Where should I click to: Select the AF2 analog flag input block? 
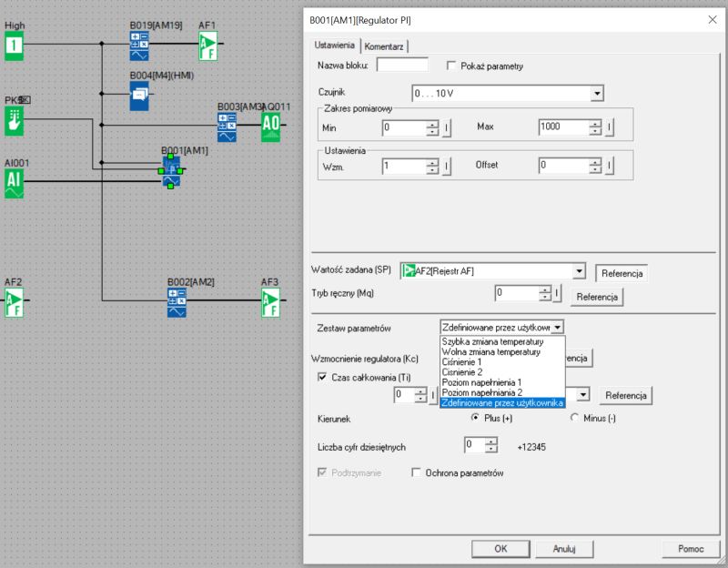(14, 303)
